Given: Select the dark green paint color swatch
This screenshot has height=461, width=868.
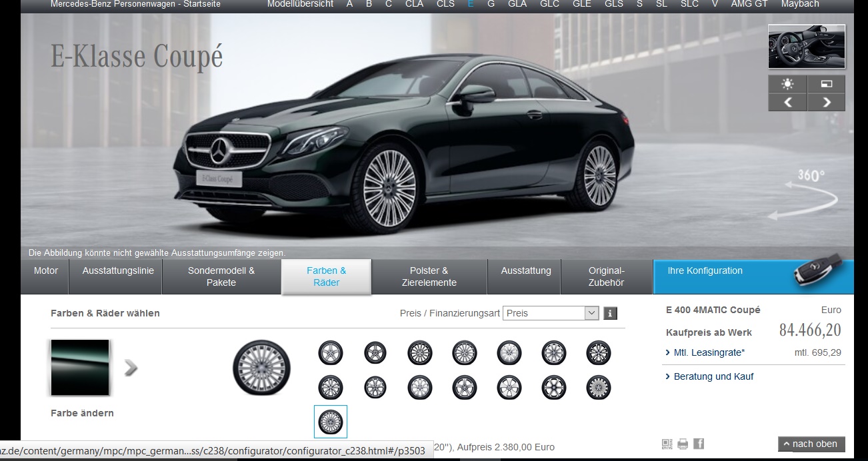Looking at the screenshot, I should pyautogui.click(x=80, y=368).
